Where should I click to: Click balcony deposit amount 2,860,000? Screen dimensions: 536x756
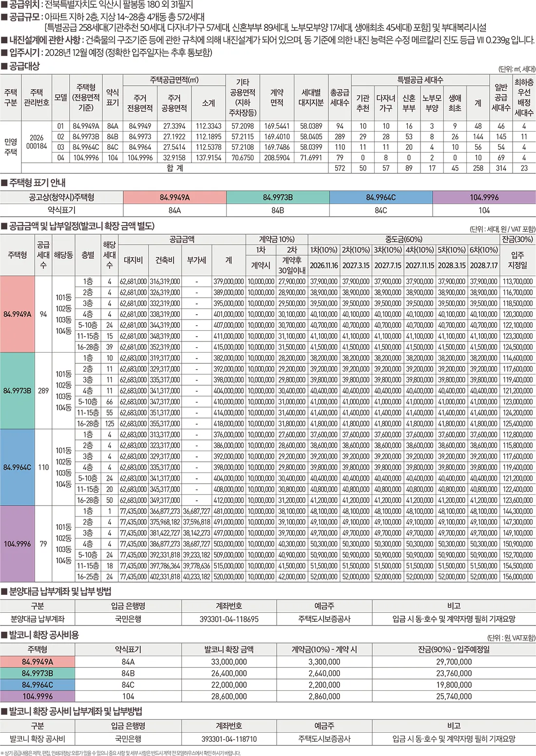coord(325,697)
